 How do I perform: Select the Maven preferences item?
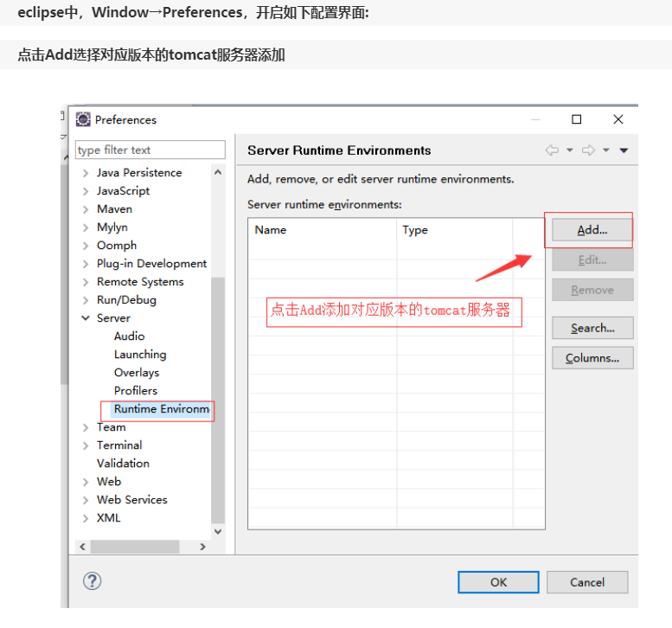pos(114,209)
